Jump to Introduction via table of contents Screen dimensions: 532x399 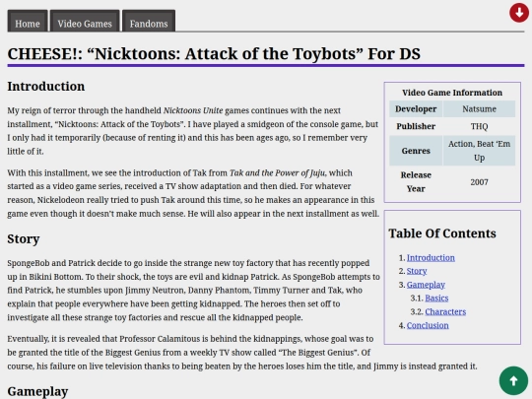(431, 258)
